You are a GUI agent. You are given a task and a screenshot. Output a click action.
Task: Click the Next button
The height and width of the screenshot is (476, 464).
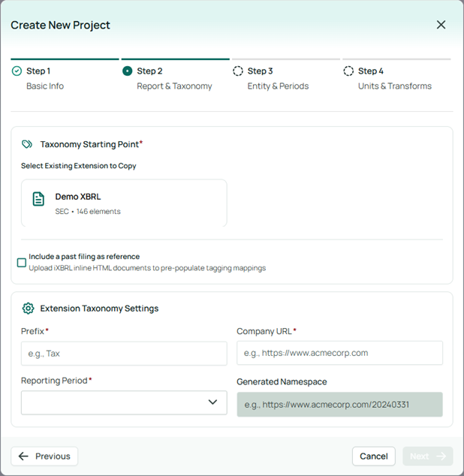[x=427, y=456]
